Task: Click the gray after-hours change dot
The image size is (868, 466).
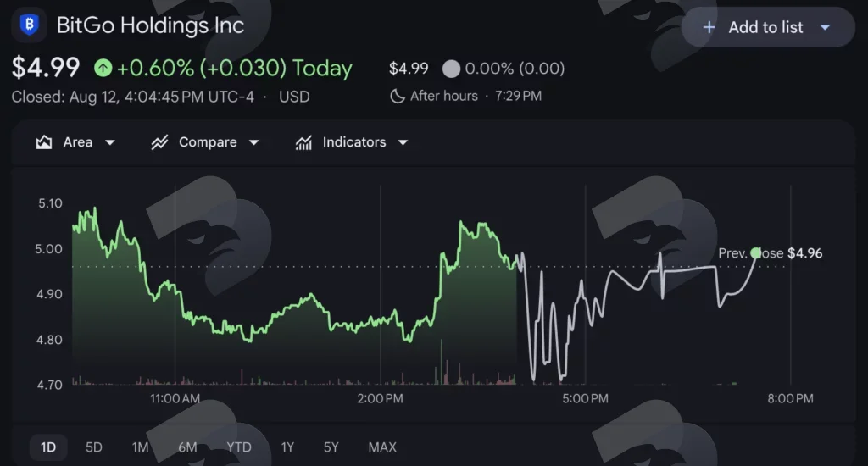Action: 451,69
